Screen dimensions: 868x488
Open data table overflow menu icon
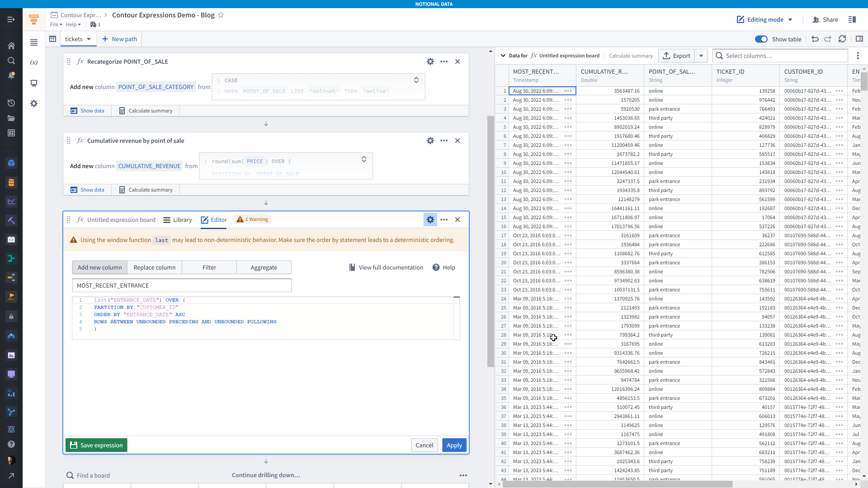coord(858,56)
